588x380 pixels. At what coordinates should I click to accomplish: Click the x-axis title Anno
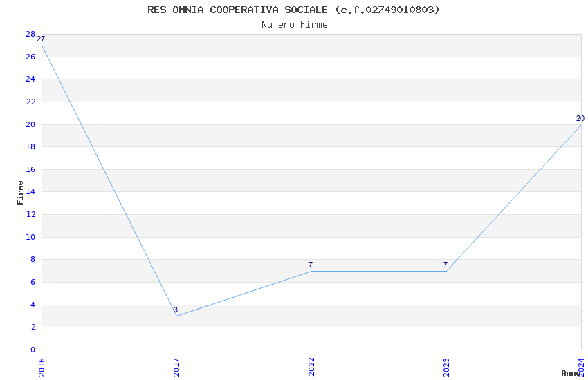pyautogui.click(x=571, y=373)
